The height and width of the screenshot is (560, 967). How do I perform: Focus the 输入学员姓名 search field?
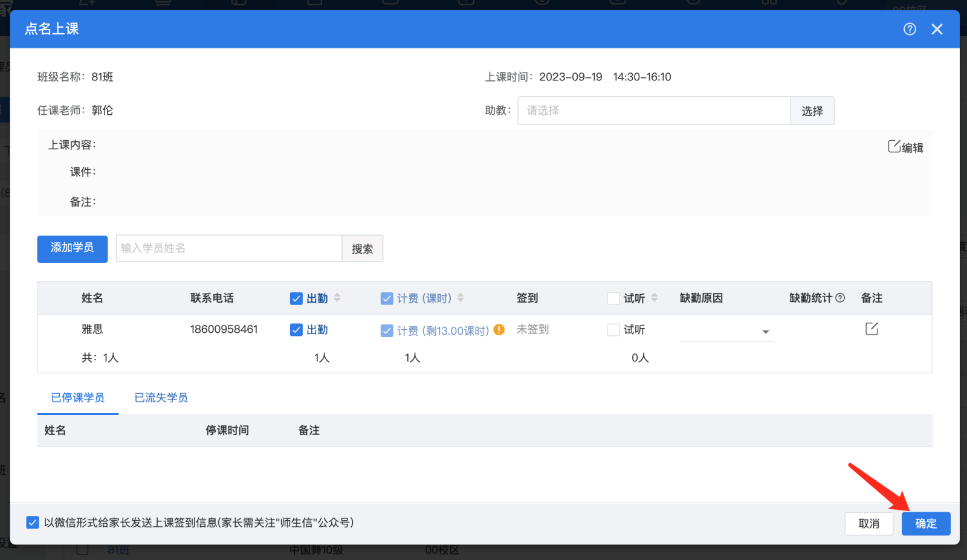(229, 248)
